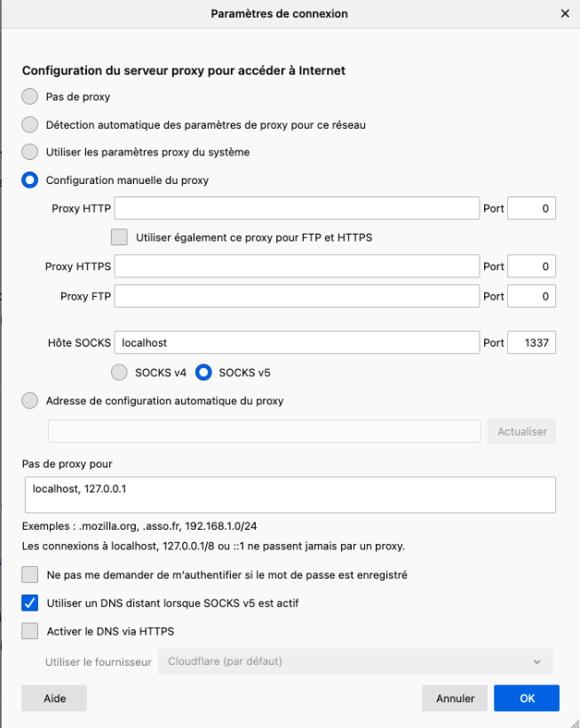Click the "Pas de proxy pour" label
The image size is (580, 728).
tap(68, 464)
